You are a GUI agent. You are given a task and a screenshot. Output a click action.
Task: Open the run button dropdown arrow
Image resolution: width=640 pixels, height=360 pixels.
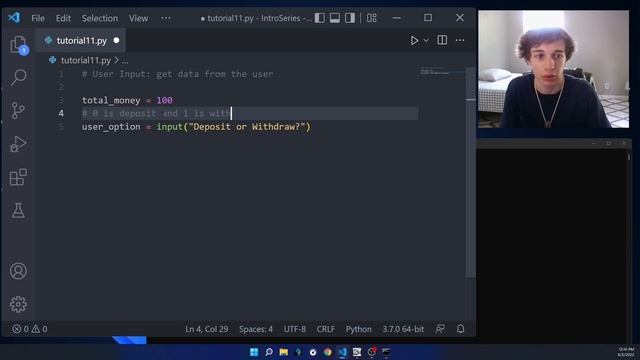point(426,40)
